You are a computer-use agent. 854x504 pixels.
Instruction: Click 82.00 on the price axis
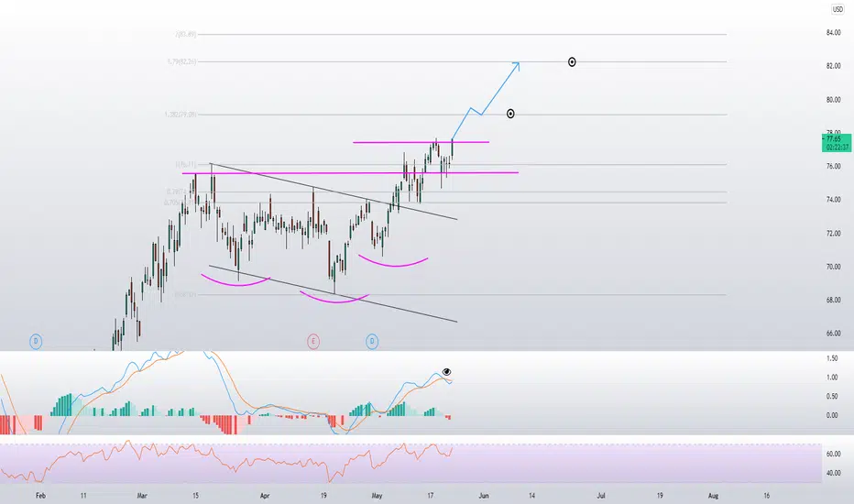[833, 66]
